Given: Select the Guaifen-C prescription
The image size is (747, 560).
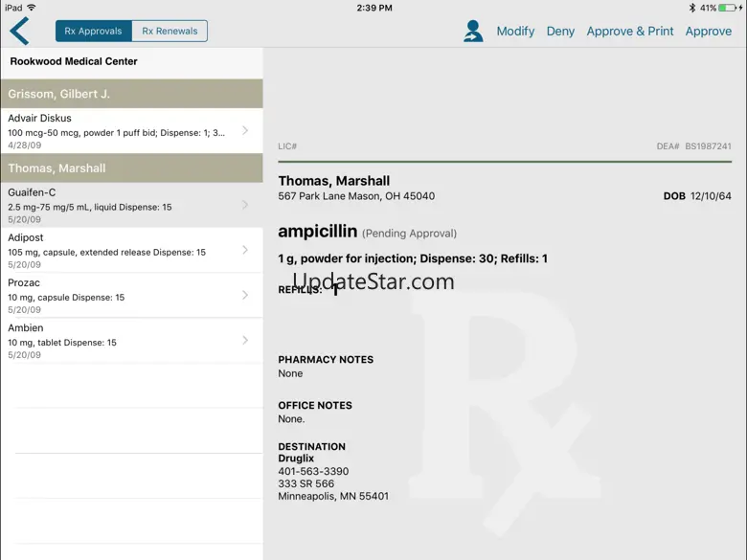Looking at the screenshot, I should click(131, 205).
